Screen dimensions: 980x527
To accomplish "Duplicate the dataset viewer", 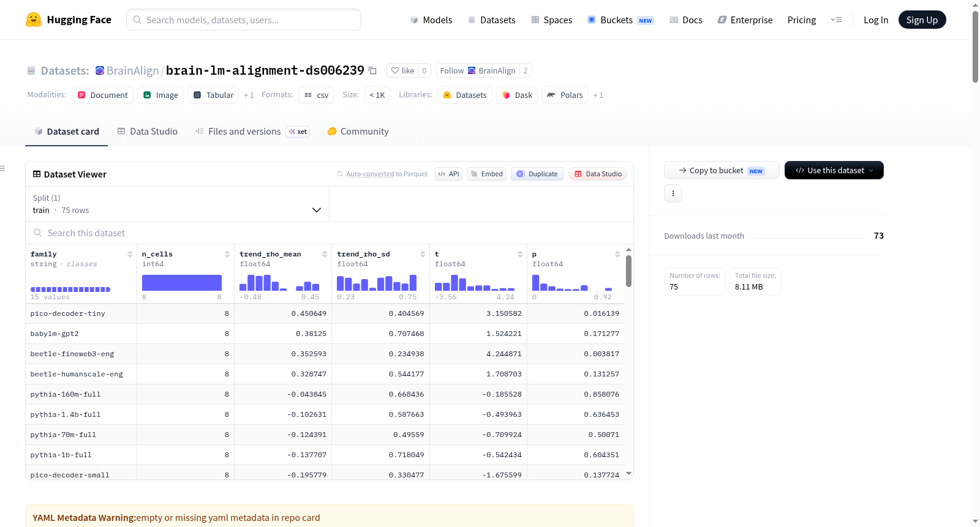I will pos(537,174).
